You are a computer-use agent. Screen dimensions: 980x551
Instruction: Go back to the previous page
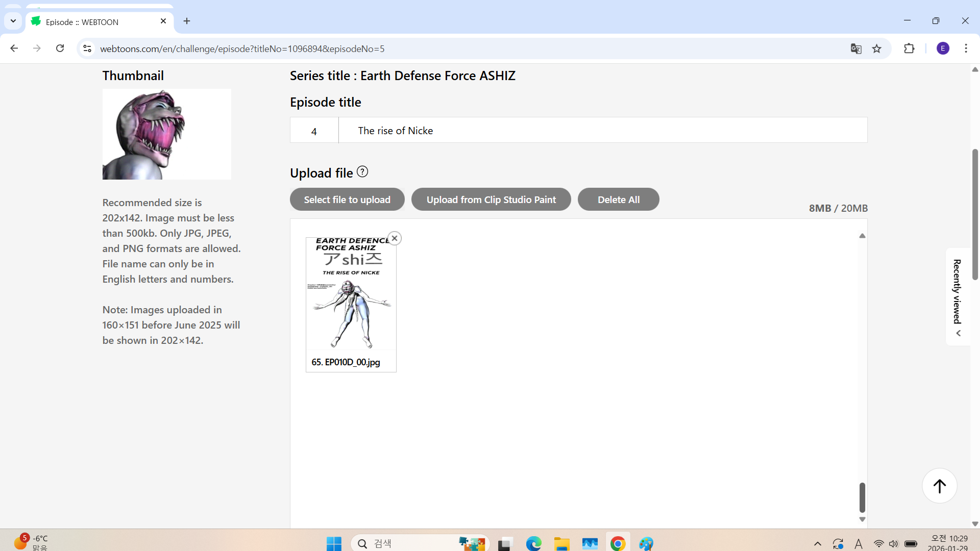click(14, 48)
